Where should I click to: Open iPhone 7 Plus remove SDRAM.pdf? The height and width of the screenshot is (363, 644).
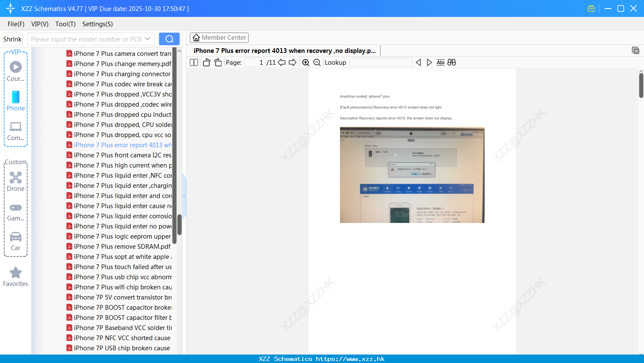click(x=119, y=246)
